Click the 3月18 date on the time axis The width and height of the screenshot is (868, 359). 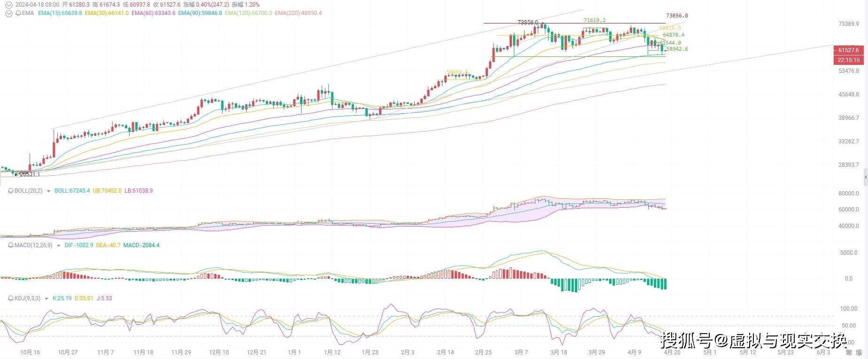click(558, 352)
